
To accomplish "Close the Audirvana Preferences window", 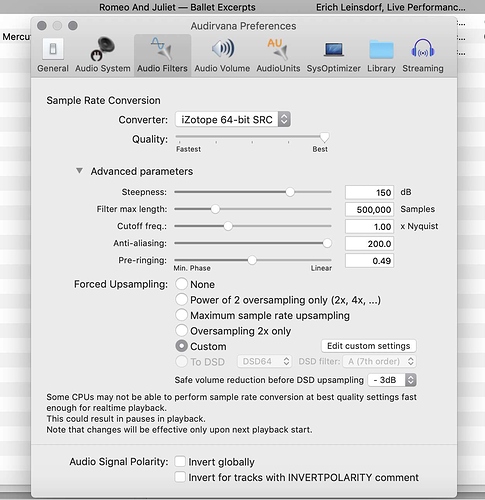I will pyautogui.click(x=42, y=26).
